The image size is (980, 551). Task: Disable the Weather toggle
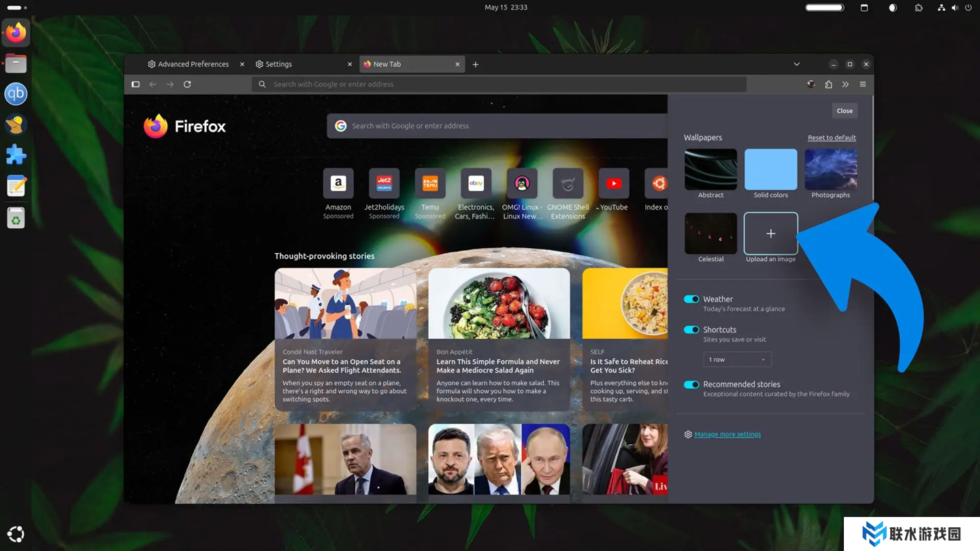[x=691, y=299]
